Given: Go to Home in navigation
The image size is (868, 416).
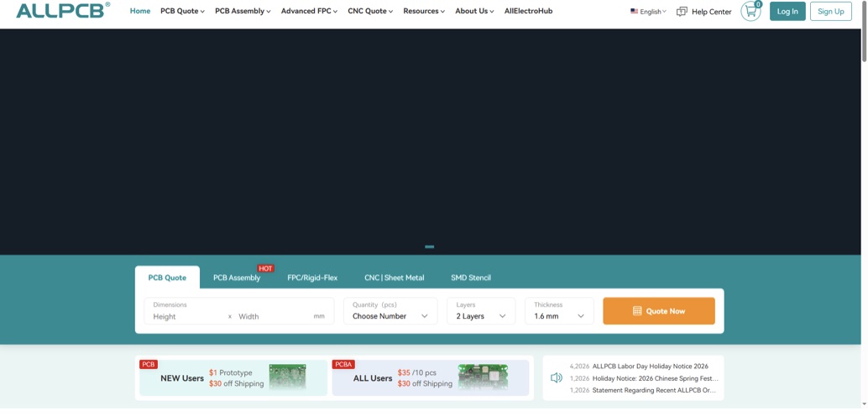Looking at the screenshot, I should (140, 11).
